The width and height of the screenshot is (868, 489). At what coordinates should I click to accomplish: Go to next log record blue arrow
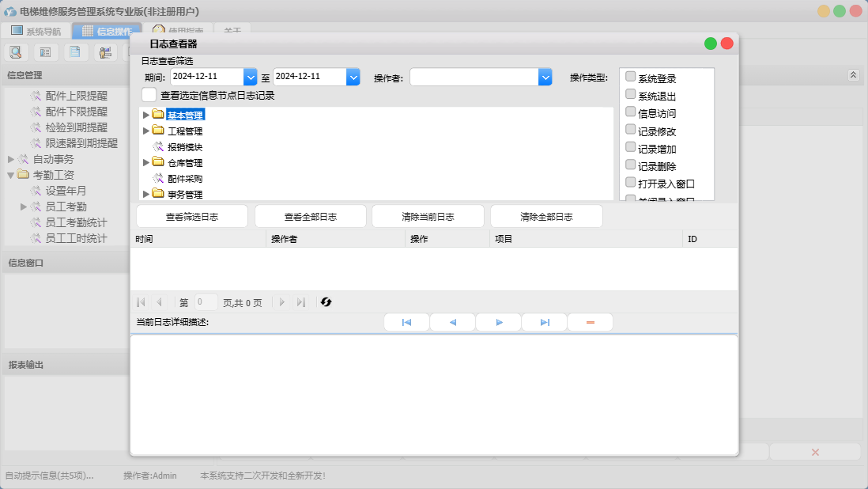click(x=499, y=323)
